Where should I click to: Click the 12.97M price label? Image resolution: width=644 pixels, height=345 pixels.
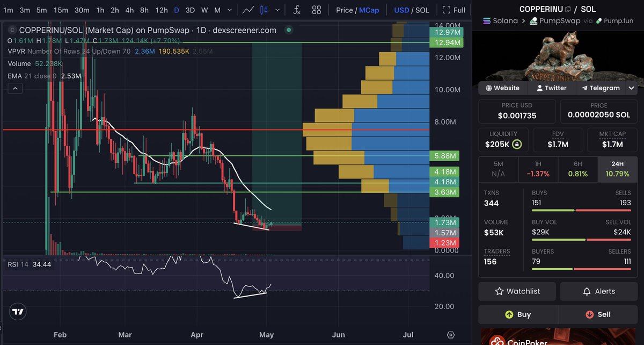point(446,33)
